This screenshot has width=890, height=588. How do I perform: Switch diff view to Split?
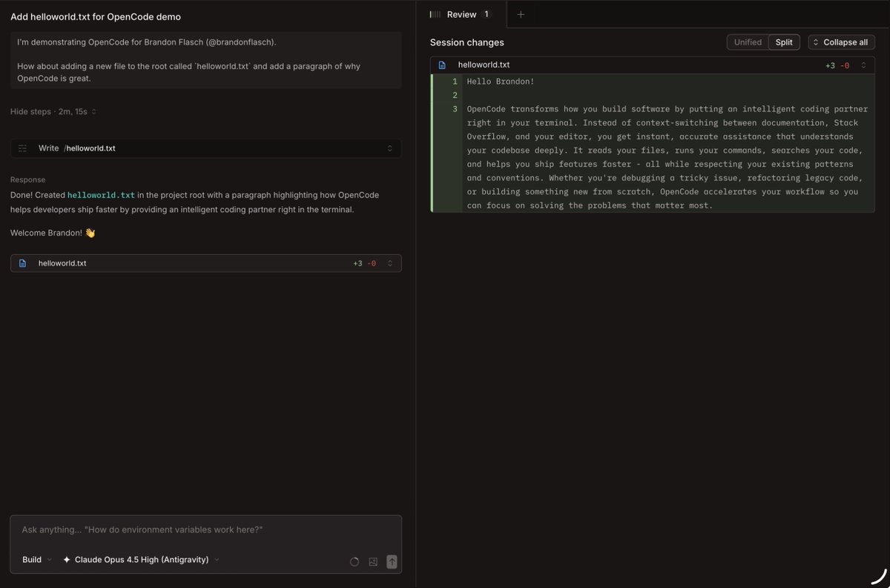pos(784,42)
